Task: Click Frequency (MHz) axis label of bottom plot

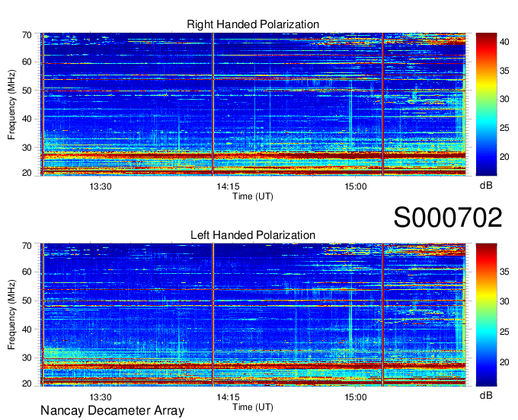Action: pyautogui.click(x=11, y=314)
